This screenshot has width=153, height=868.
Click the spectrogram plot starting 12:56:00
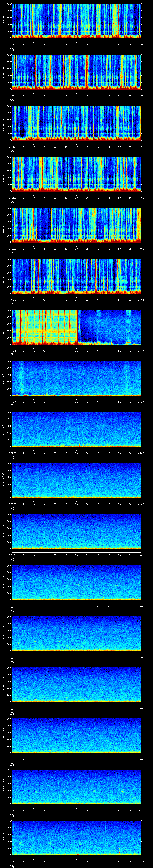point(76,633)
